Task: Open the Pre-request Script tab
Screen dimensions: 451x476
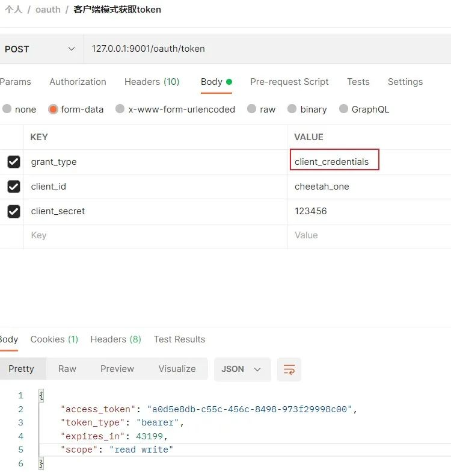Action: pos(289,82)
